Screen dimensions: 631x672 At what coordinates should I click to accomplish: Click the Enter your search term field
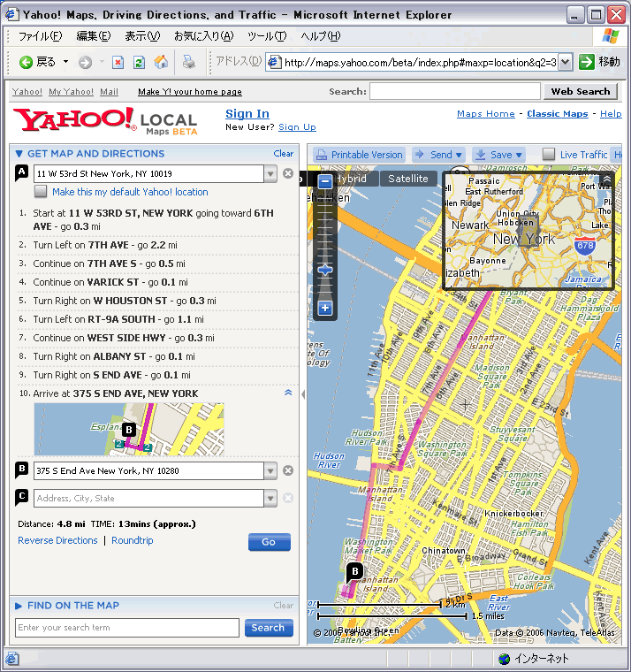pos(127,628)
